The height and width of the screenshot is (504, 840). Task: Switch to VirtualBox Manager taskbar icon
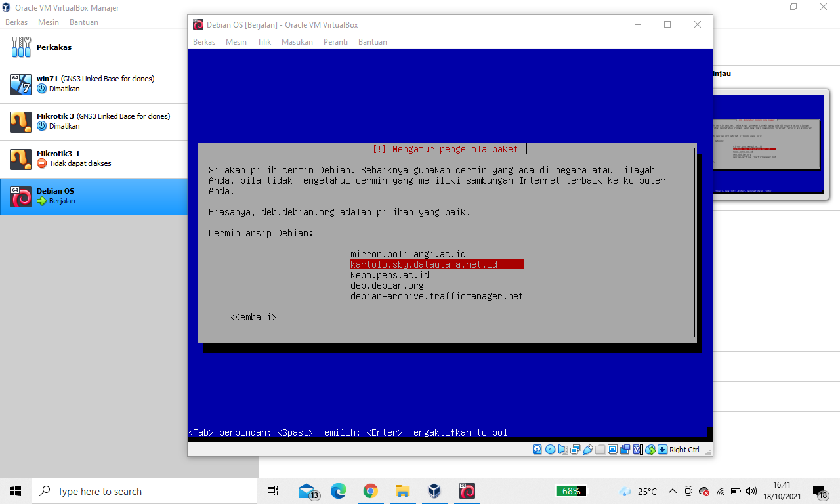click(x=434, y=491)
